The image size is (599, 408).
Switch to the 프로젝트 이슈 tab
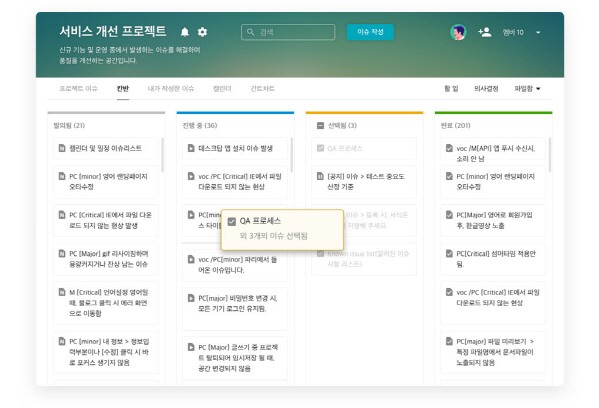78,89
